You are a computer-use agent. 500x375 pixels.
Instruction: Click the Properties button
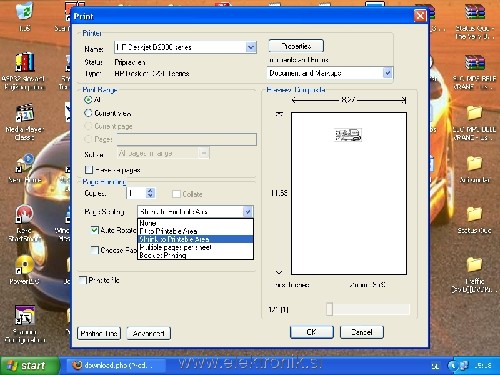pyautogui.click(x=296, y=46)
